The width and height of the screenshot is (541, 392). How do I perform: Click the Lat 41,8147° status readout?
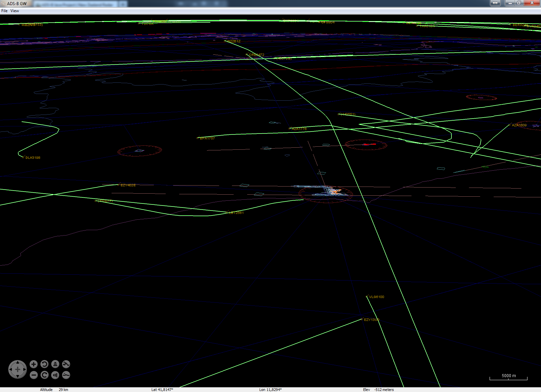[x=162, y=390]
